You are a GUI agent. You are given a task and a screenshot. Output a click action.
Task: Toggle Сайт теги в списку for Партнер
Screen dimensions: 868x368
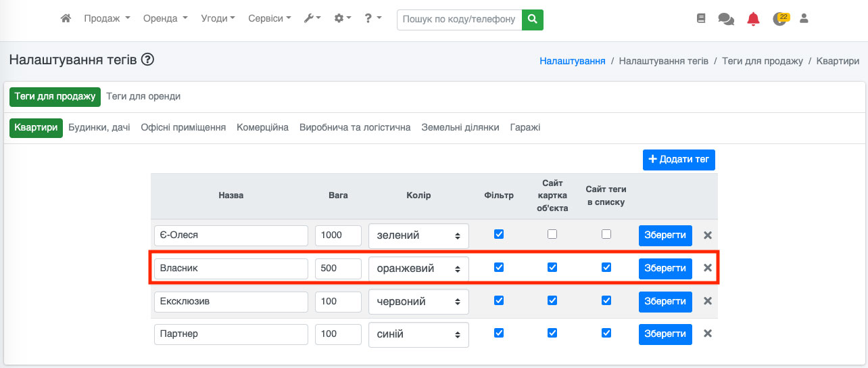coord(606,333)
